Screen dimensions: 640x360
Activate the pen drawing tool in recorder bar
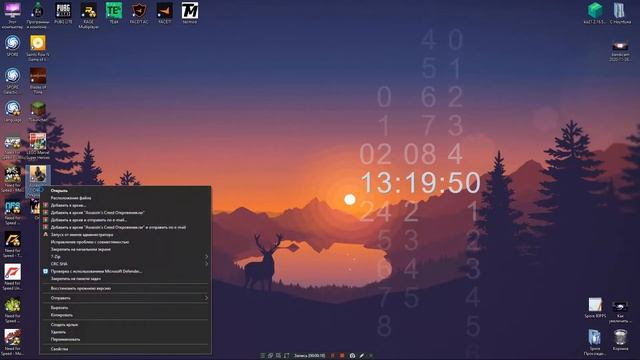point(362,356)
